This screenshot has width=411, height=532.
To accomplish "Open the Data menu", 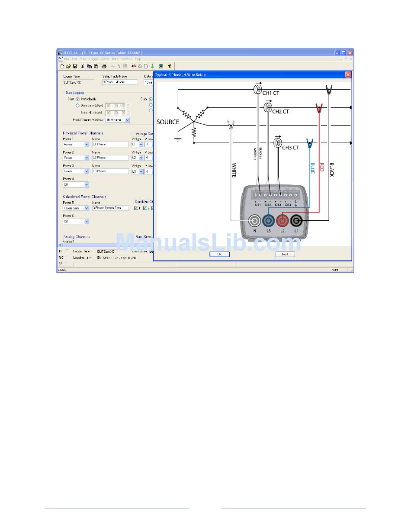I will click(115, 59).
